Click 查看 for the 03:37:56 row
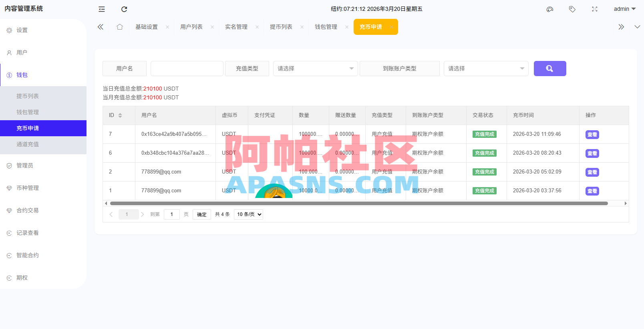644x329 pixels. [592, 191]
